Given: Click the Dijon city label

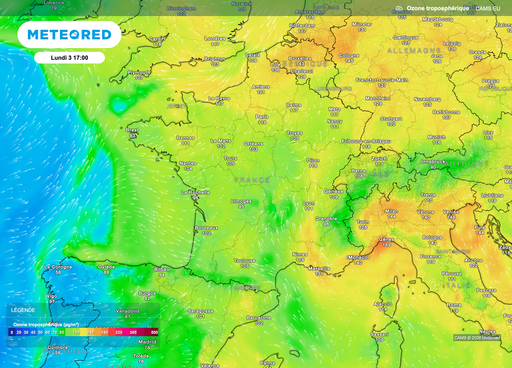Looking at the screenshot, I should point(313,160).
